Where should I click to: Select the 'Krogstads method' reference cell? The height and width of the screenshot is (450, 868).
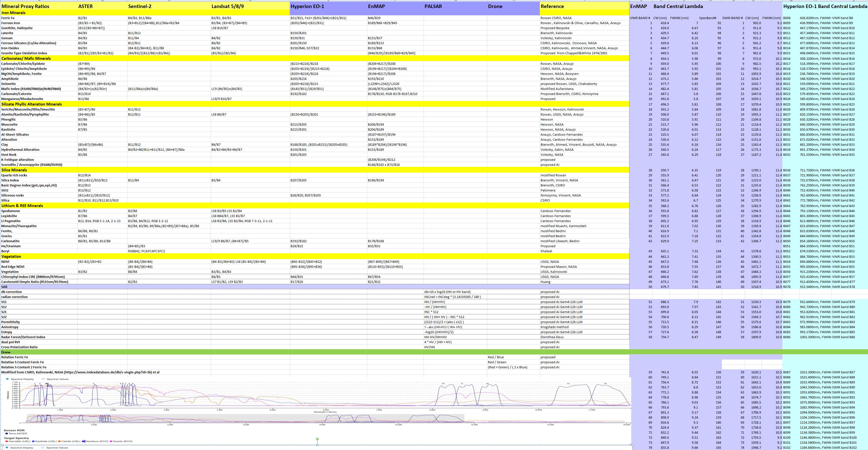click(585, 327)
